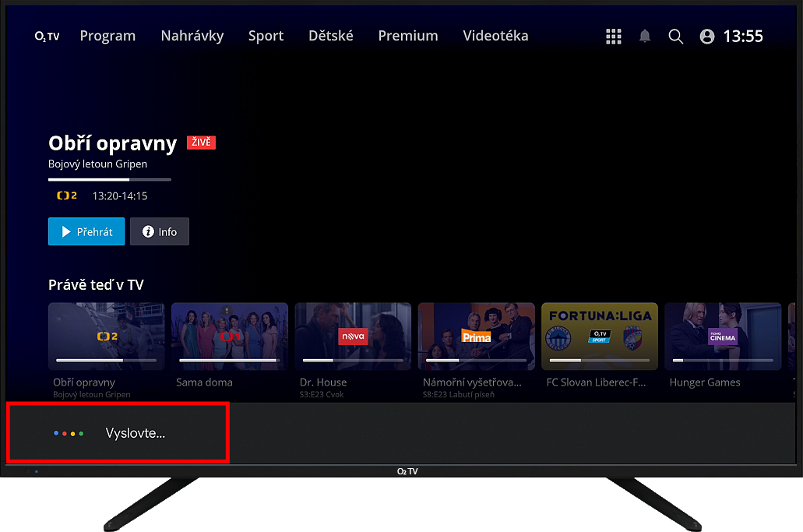The width and height of the screenshot is (803, 532).
Task: Open Videotéka in the top menu
Action: coord(495,36)
